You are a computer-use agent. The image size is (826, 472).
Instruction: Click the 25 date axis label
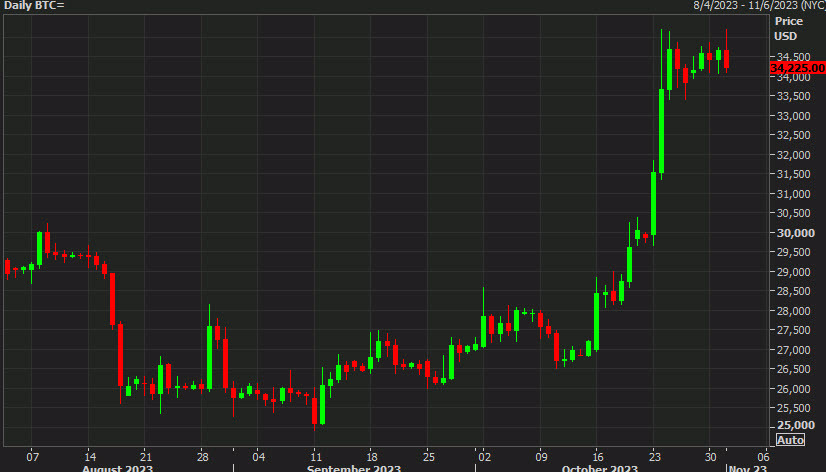(429, 457)
